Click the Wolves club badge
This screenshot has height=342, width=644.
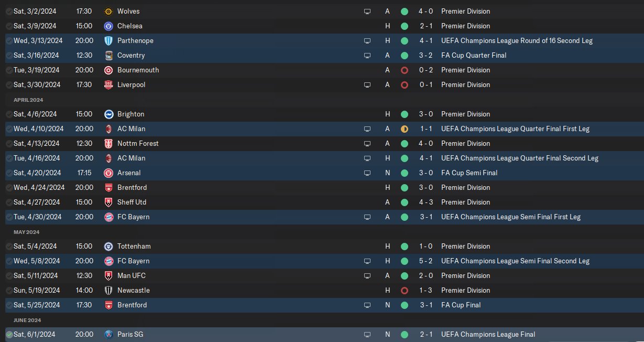[x=108, y=11]
